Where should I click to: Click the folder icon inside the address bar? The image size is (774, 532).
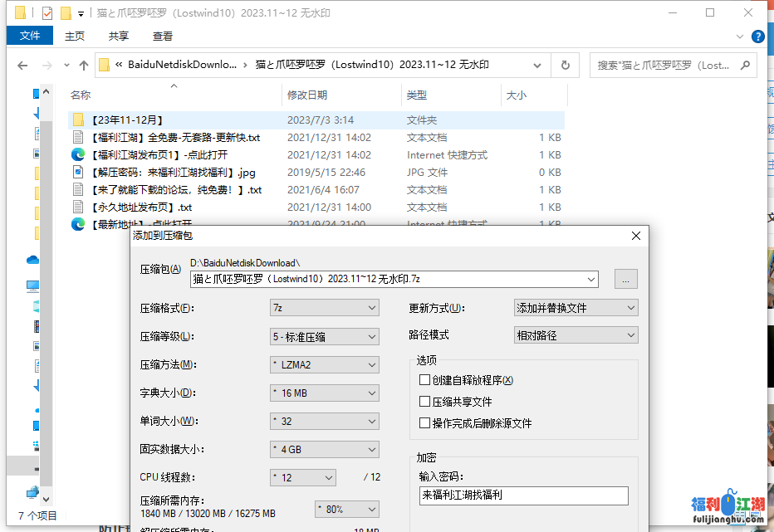103,65
